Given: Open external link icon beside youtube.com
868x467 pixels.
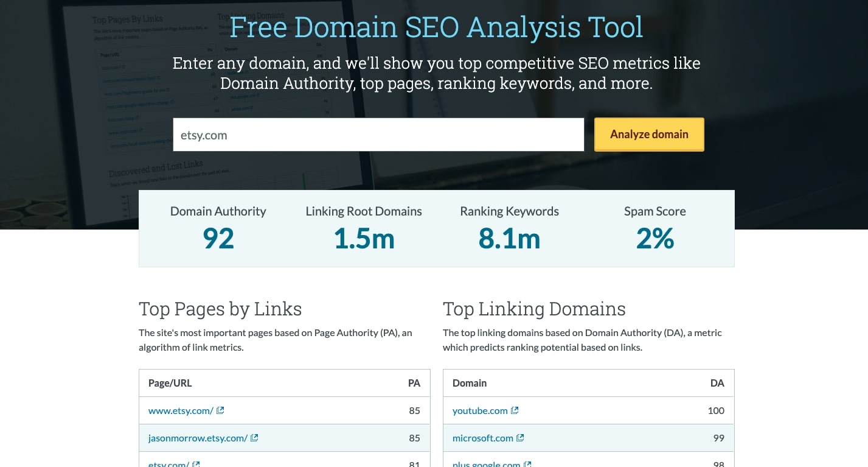Looking at the screenshot, I should pyautogui.click(x=515, y=410).
